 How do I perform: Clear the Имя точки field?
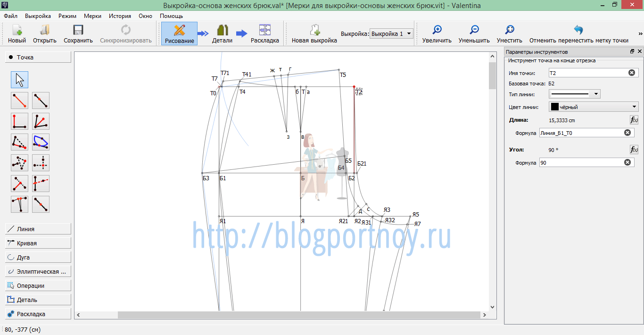(632, 73)
